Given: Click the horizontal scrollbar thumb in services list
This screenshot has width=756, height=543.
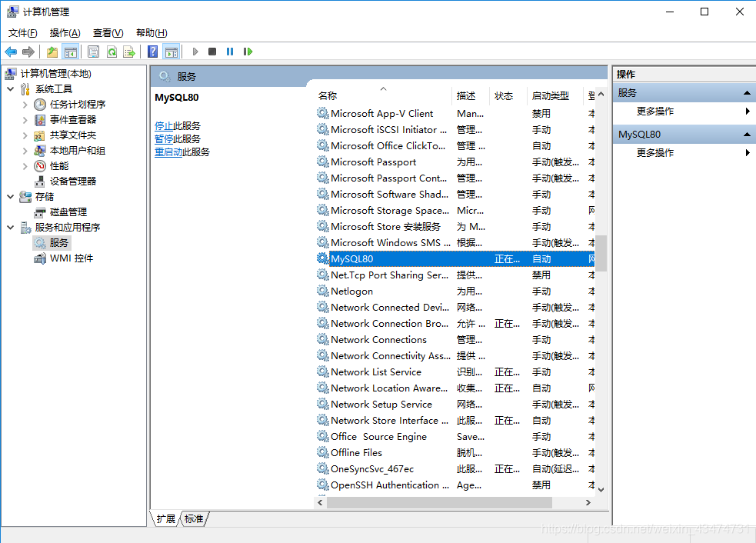Looking at the screenshot, I should pyautogui.click(x=439, y=502).
